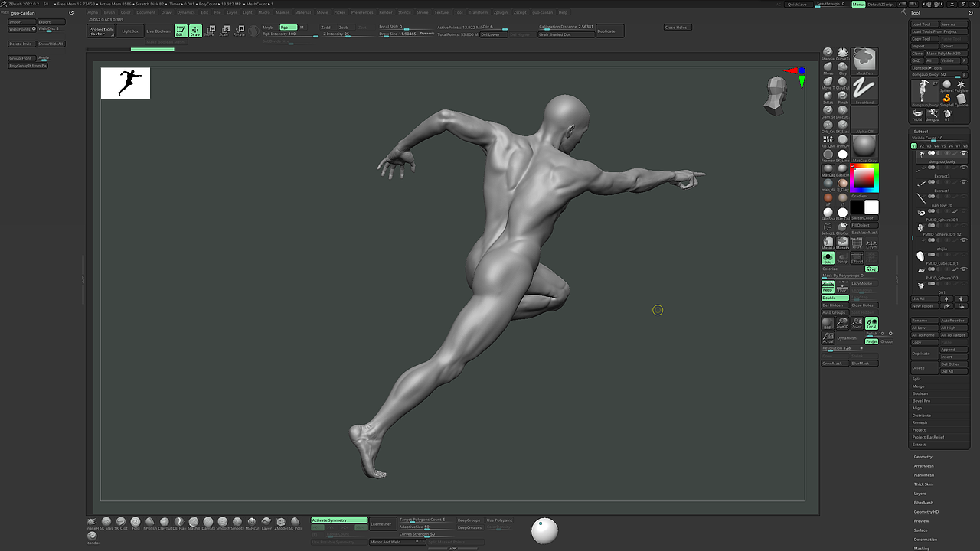The width and height of the screenshot is (980, 551).
Task: Toggle Local symmetry mode
Action: click(871, 324)
